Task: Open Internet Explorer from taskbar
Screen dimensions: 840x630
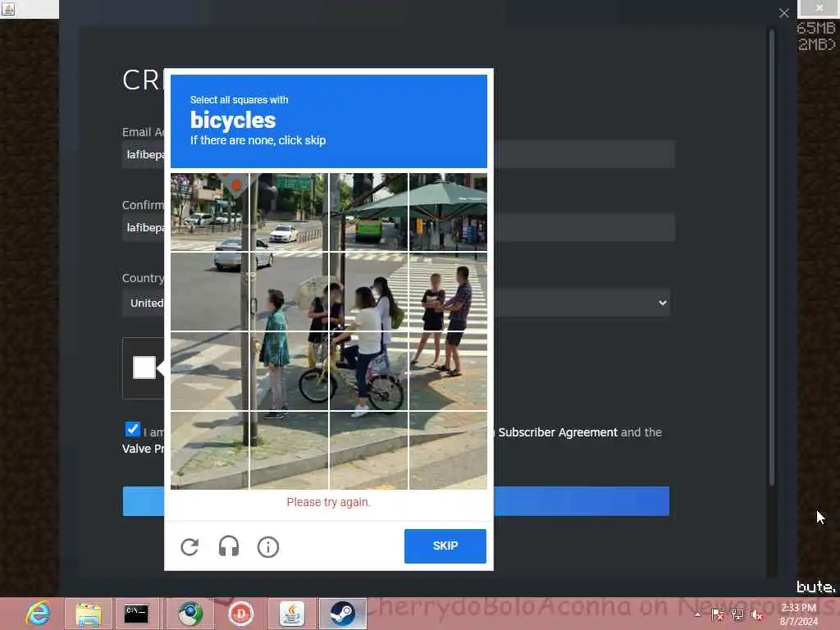Action: coord(38,614)
